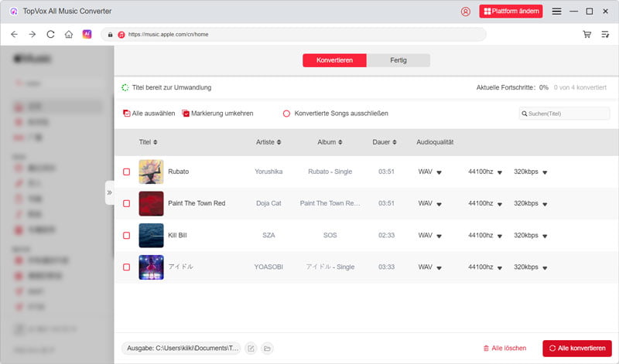This screenshot has width=619, height=364.
Task: Check the Kill Bill song checkbox
Action: [x=126, y=236]
